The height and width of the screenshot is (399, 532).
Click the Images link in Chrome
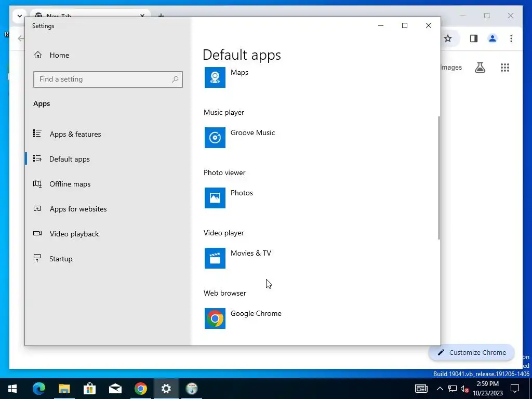451,67
